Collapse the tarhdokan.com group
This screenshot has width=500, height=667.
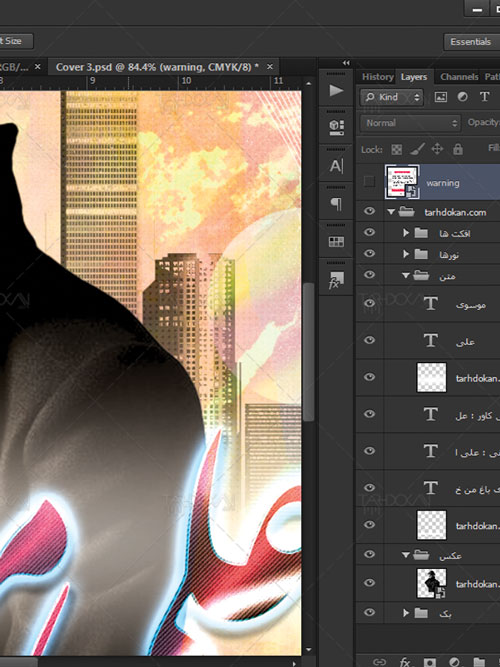(x=391, y=211)
